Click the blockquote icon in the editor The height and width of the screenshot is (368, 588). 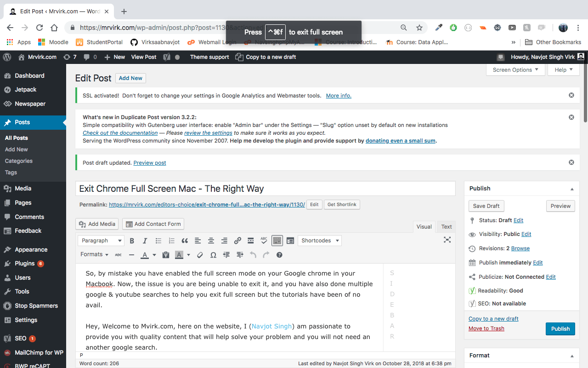[x=185, y=241]
